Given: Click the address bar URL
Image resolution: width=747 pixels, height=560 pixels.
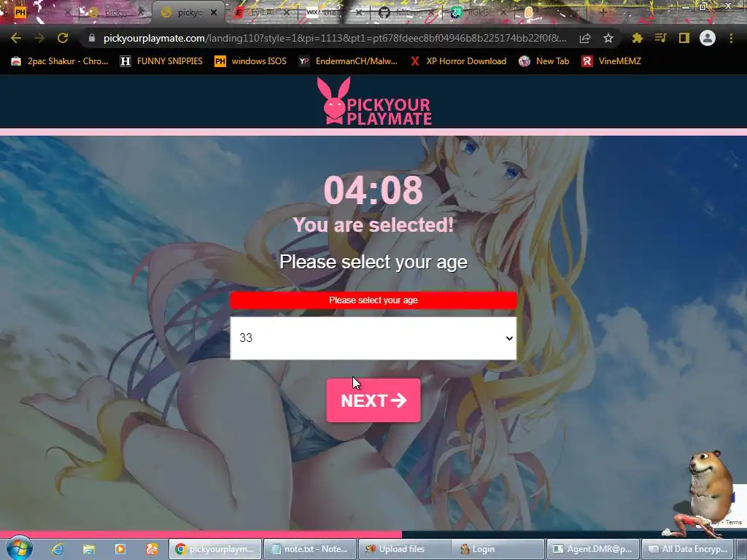Looking at the screenshot, I should click(x=335, y=38).
